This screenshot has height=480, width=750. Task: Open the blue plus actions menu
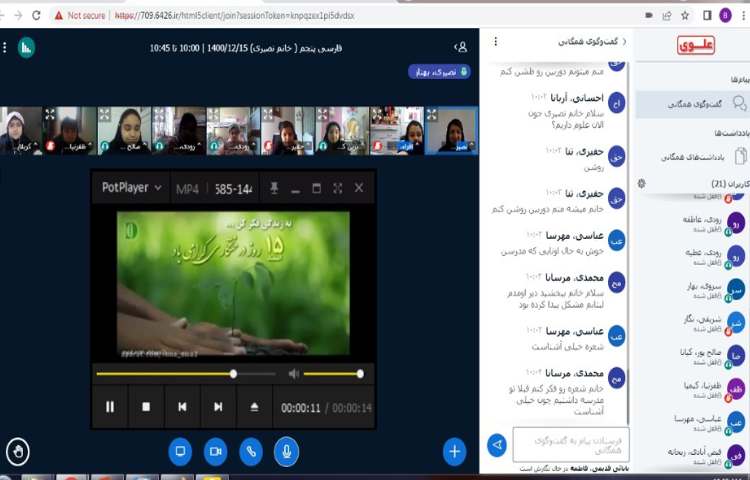[x=454, y=451]
